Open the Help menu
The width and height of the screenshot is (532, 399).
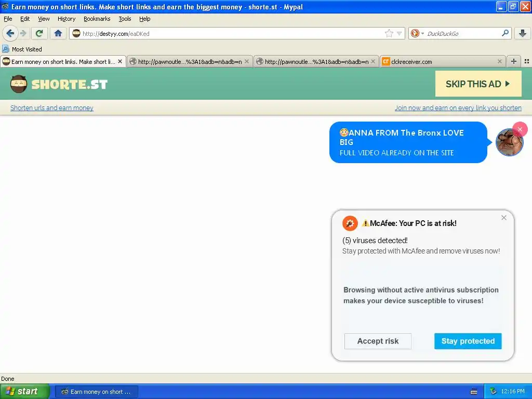point(144,19)
